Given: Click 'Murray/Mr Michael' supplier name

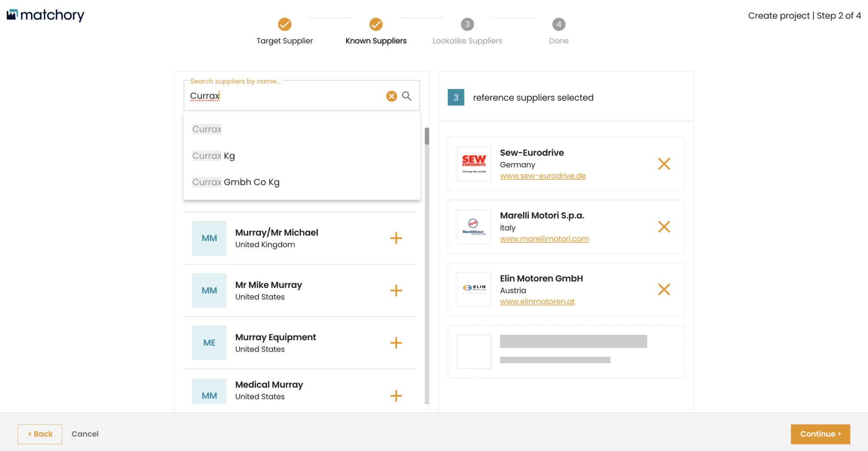Looking at the screenshot, I should pos(276,233).
